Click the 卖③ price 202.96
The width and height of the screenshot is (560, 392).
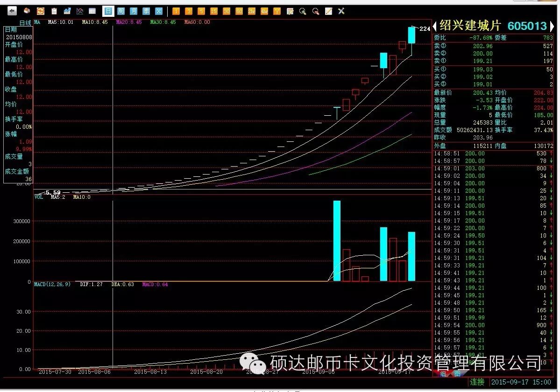click(x=483, y=46)
